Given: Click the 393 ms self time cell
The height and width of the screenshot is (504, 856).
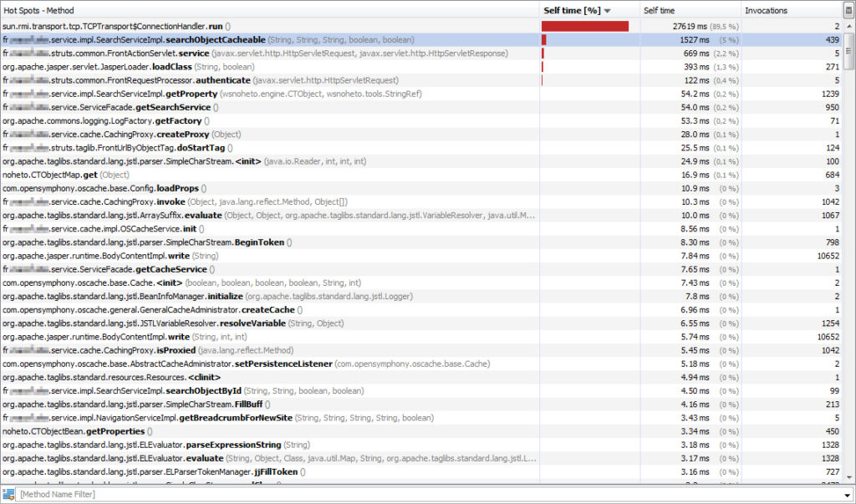Looking at the screenshot, I should tap(690, 67).
